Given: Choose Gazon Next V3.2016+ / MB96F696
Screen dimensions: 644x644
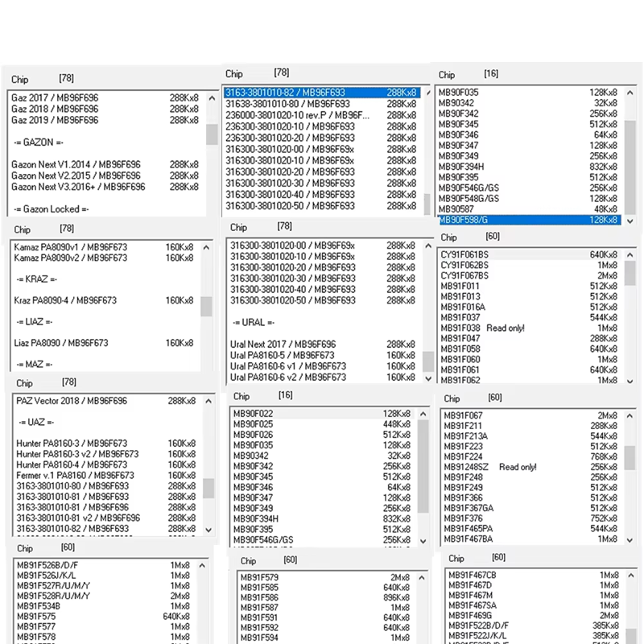Looking at the screenshot, I should 106,187.
